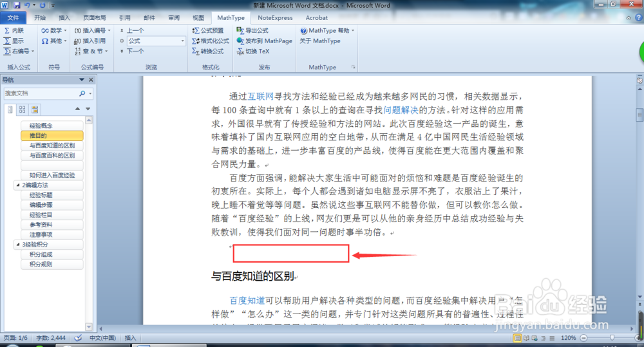Switch to print layout view in status bar
This screenshot has width=644, height=347.
518,338
